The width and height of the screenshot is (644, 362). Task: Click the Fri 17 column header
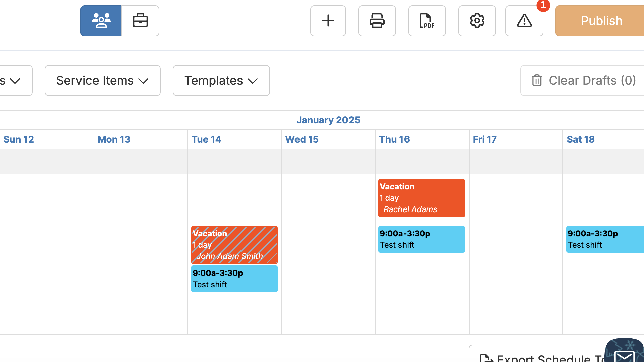[485, 139]
